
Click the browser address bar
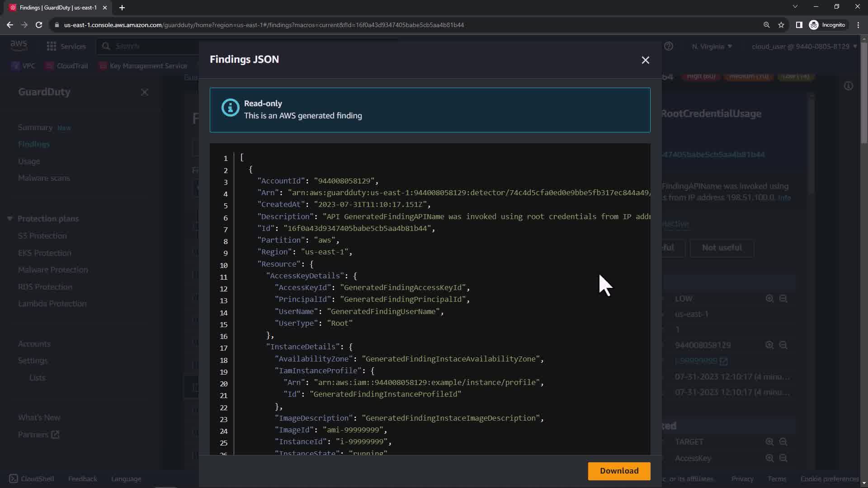[x=264, y=25]
